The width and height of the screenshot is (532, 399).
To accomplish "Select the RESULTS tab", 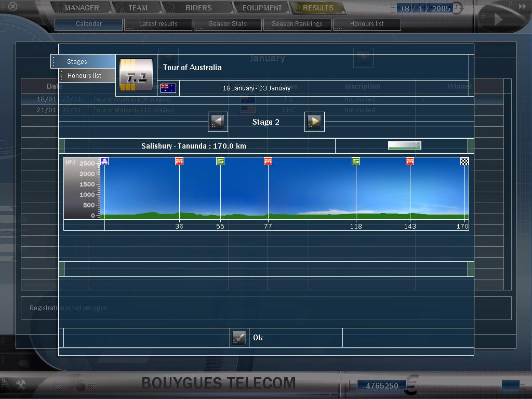I will click(x=318, y=8).
